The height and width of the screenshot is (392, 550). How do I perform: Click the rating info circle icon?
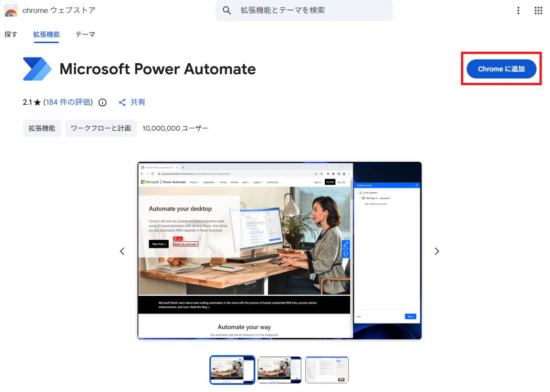(103, 102)
